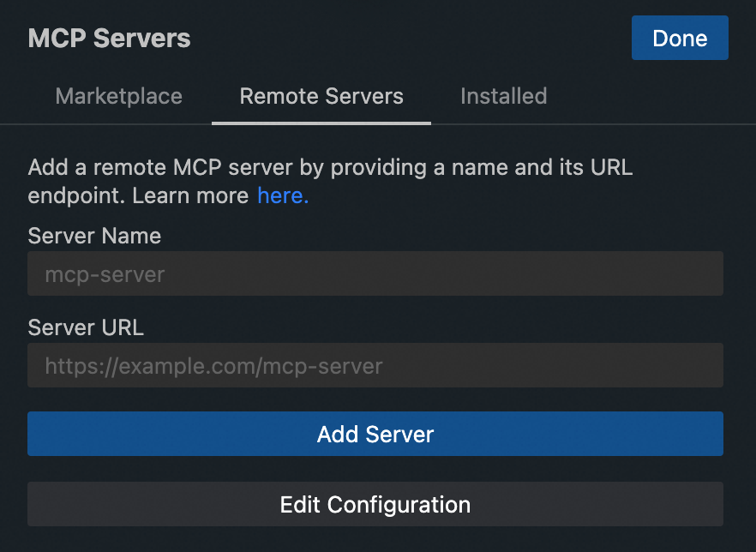Browse servers via the Marketplace tab
Image resolution: width=756 pixels, height=552 pixels.
point(119,96)
